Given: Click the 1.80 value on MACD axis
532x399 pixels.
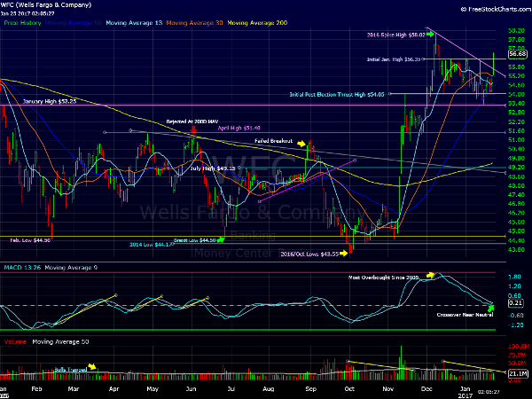Looking at the screenshot, I should (x=514, y=277).
